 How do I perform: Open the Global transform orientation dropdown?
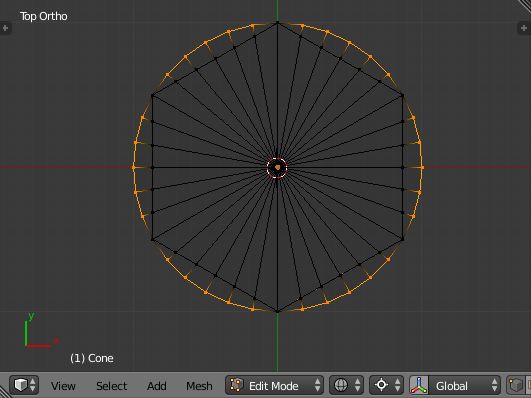point(464,385)
